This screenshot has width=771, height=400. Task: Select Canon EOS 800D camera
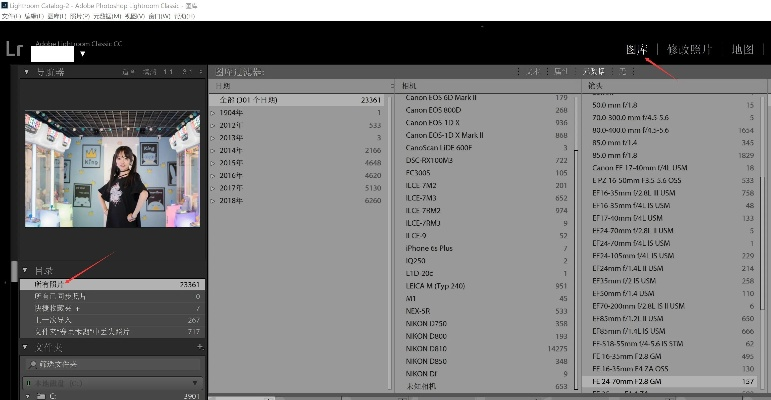pyautogui.click(x=484, y=110)
